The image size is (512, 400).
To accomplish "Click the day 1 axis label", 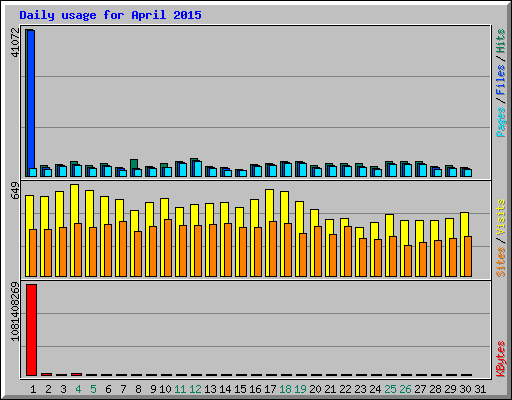I will pos(33,389).
